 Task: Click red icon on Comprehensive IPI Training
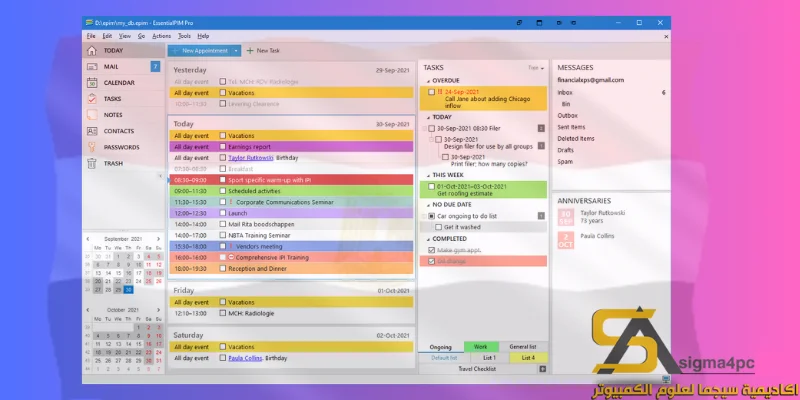231,257
